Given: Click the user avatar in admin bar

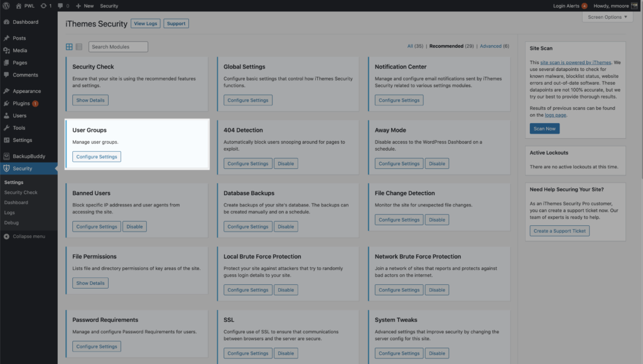Looking at the screenshot, I should click(x=634, y=6).
